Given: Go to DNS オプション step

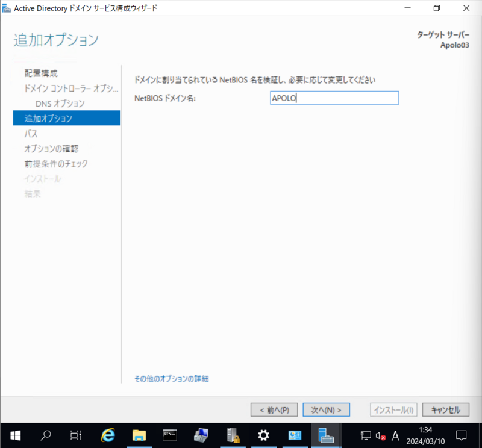Looking at the screenshot, I should (x=60, y=104).
